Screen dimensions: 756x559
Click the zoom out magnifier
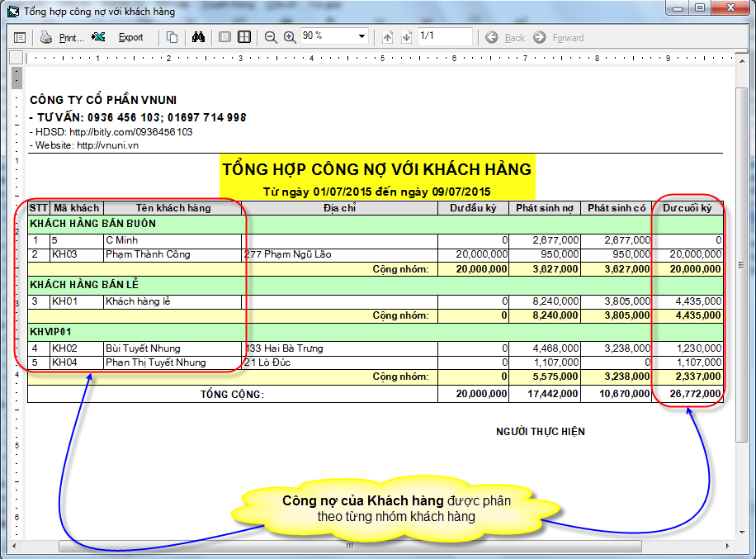point(271,37)
